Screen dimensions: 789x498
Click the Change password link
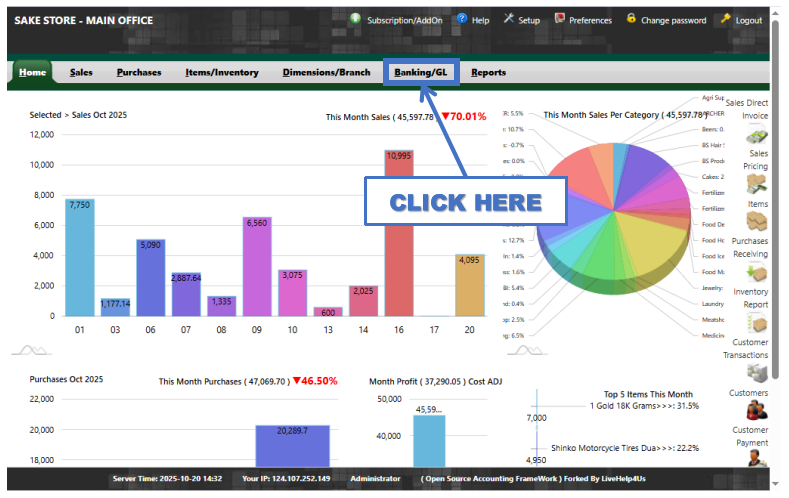point(665,20)
